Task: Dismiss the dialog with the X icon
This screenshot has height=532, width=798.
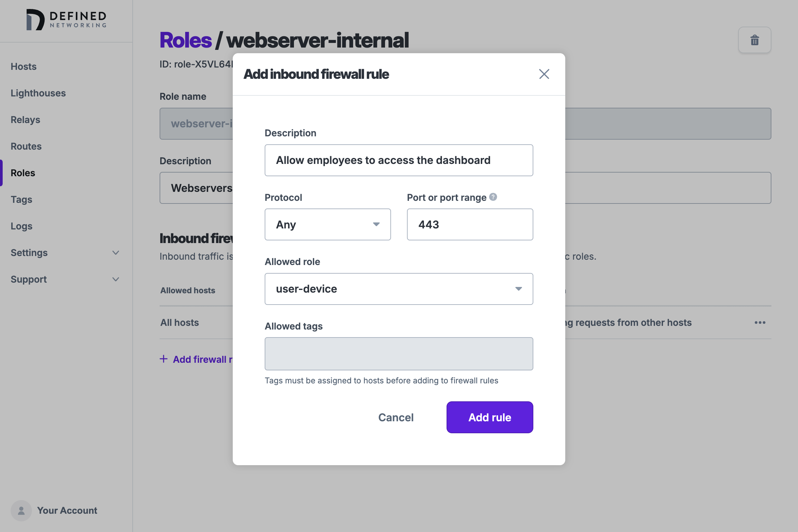Action: click(544, 74)
